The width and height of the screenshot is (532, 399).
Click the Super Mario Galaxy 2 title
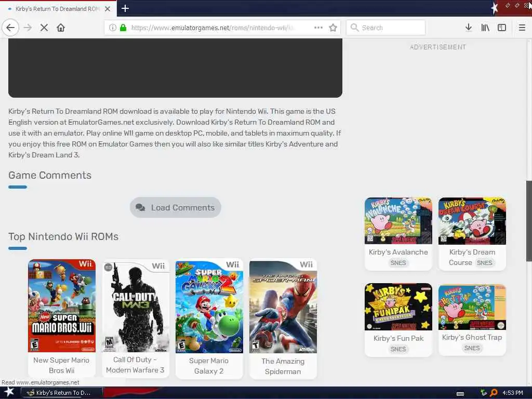(x=209, y=366)
